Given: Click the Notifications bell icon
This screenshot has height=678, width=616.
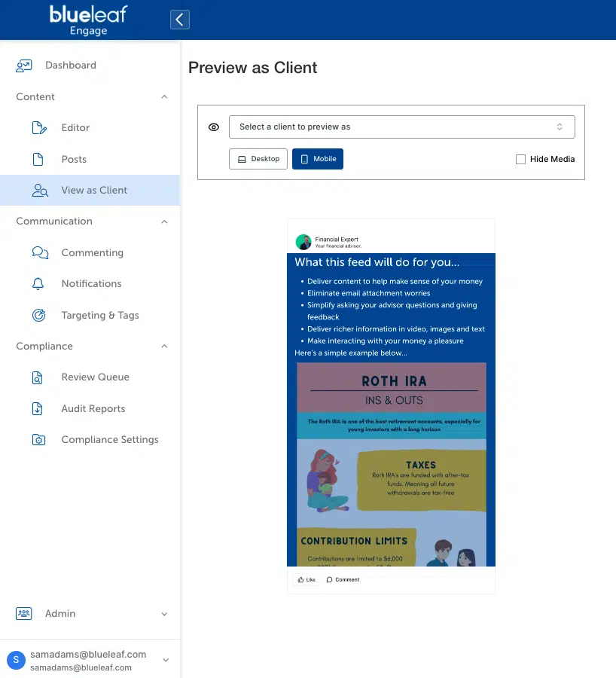Looking at the screenshot, I should point(38,284).
